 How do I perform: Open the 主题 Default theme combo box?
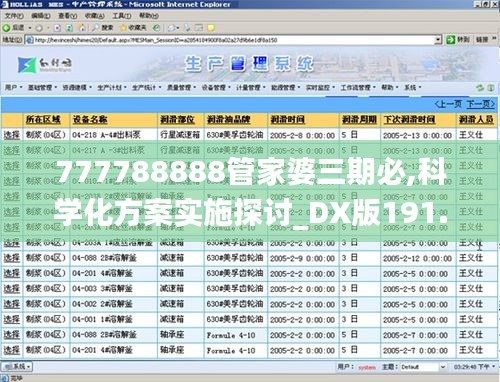pyautogui.click(x=423, y=367)
